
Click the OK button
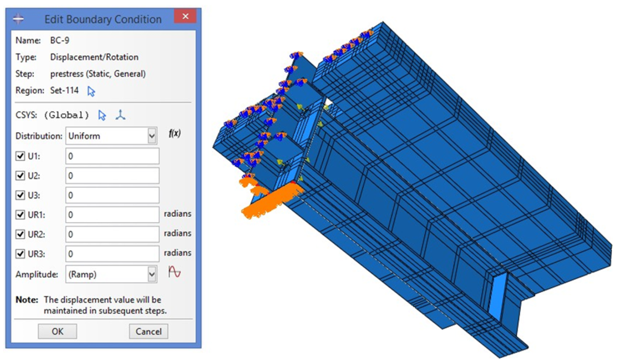coord(57,332)
